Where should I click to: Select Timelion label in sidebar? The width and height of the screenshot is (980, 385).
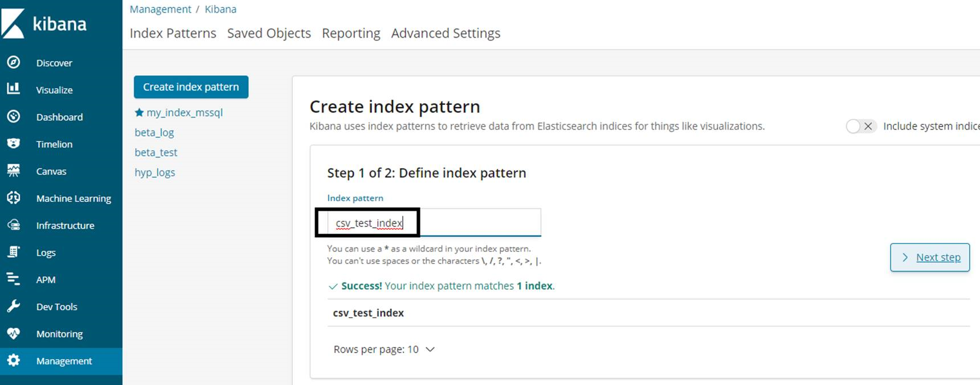[x=55, y=144]
